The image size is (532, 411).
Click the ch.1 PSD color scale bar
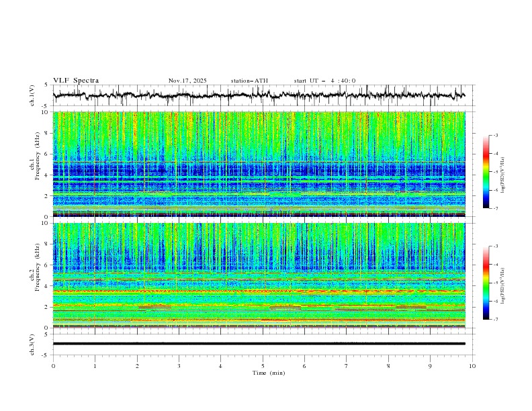[x=486, y=171]
